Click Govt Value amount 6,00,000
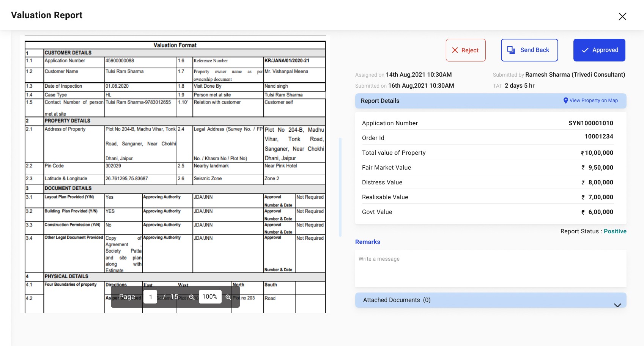The height and width of the screenshot is (346, 644). pos(597,212)
